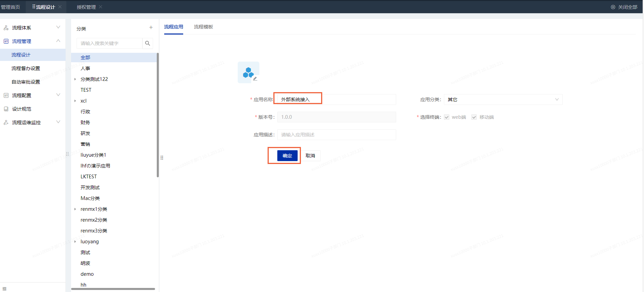
Task: Click the 流程运维监控 sidebar icon
Action: [6, 122]
